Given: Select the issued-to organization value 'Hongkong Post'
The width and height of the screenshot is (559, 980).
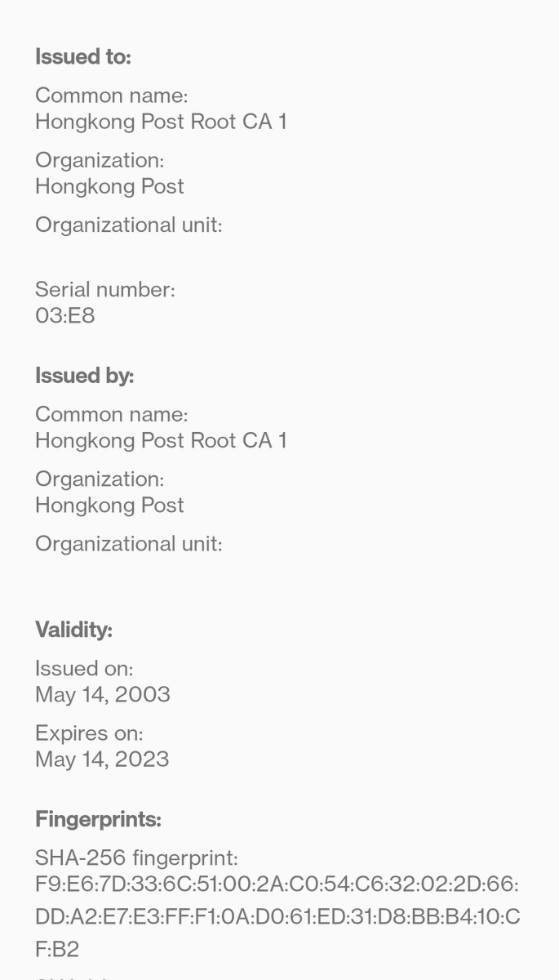Looking at the screenshot, I should pyautogui.click(x=109, y=186).
